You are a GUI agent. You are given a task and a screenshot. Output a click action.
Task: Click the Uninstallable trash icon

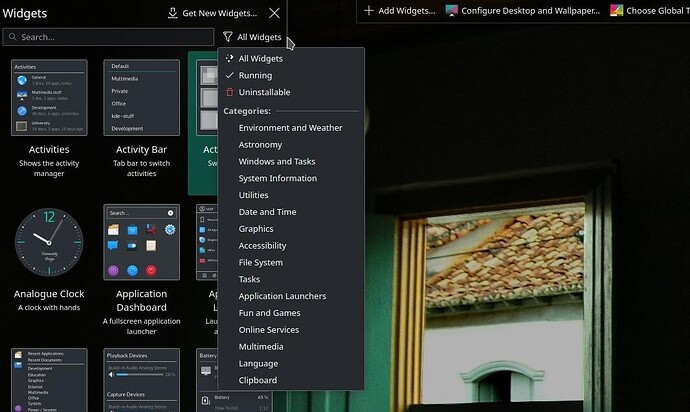229,92
